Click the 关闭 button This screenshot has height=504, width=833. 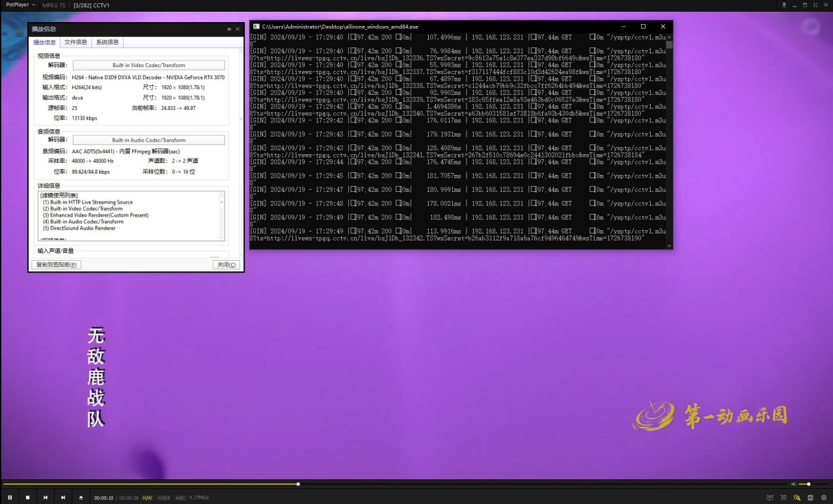(x=226, y=265)
